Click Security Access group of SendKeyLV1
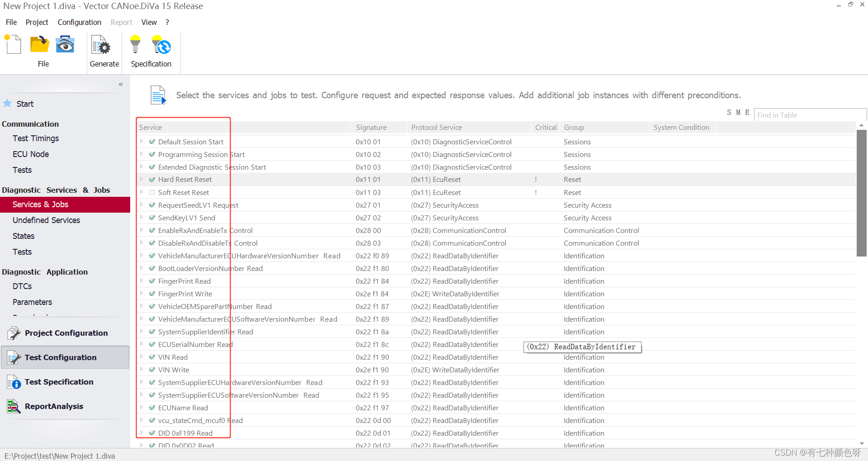The height and width of the screenshot is (461, 868). pos(587,218)
